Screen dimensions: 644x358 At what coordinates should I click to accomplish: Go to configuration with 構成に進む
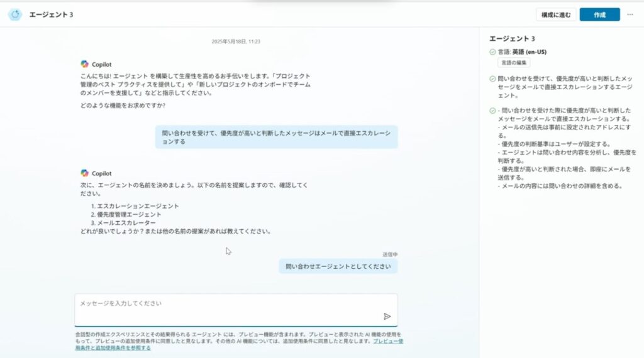click(x=555, y=14)
